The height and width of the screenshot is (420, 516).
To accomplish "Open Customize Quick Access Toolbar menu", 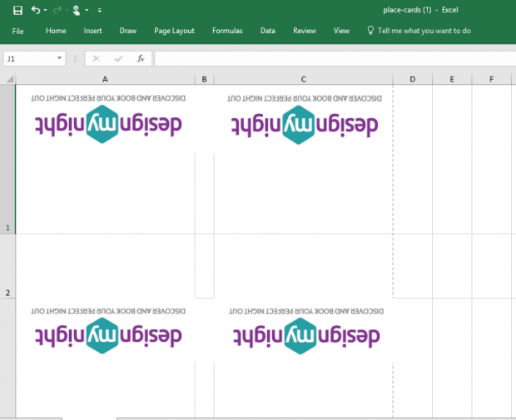I will tap(99, 11).
